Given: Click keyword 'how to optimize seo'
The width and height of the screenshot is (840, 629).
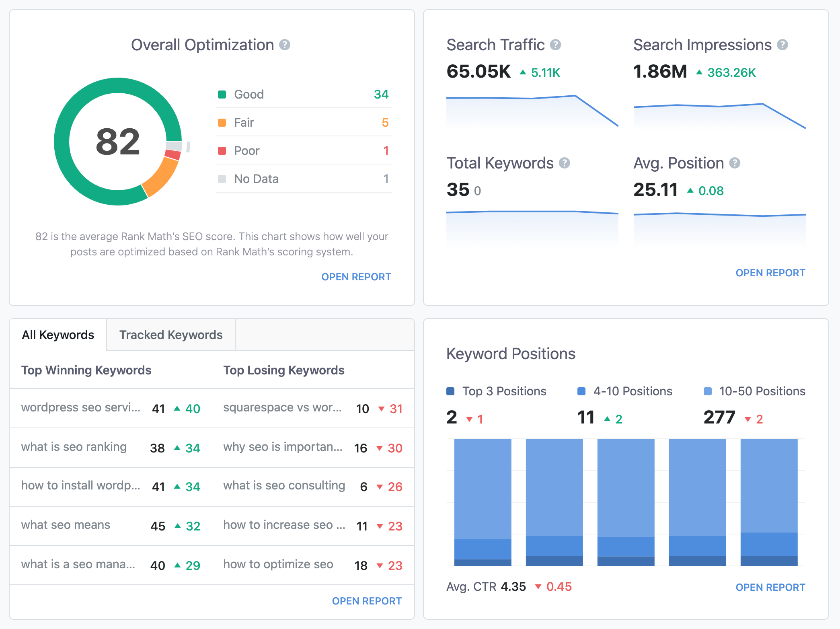Looking at the screenshot, I should 278,564.
